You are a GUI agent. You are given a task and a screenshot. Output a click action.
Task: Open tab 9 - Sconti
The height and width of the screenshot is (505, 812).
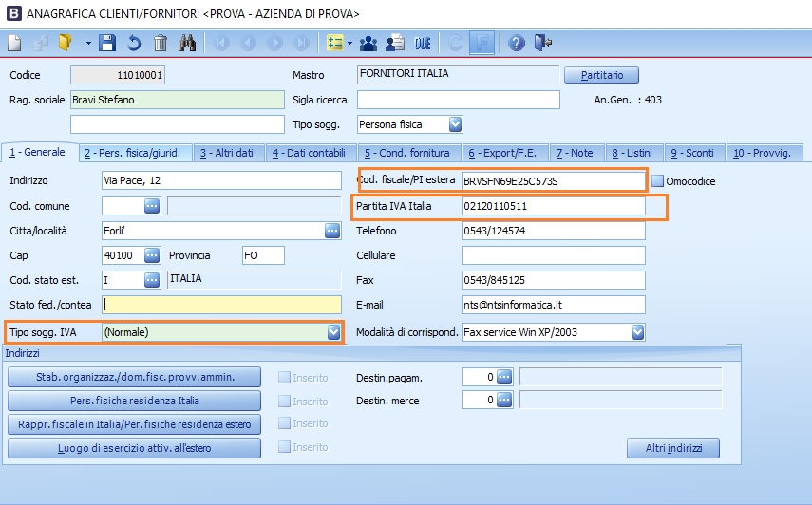(694, 153)
